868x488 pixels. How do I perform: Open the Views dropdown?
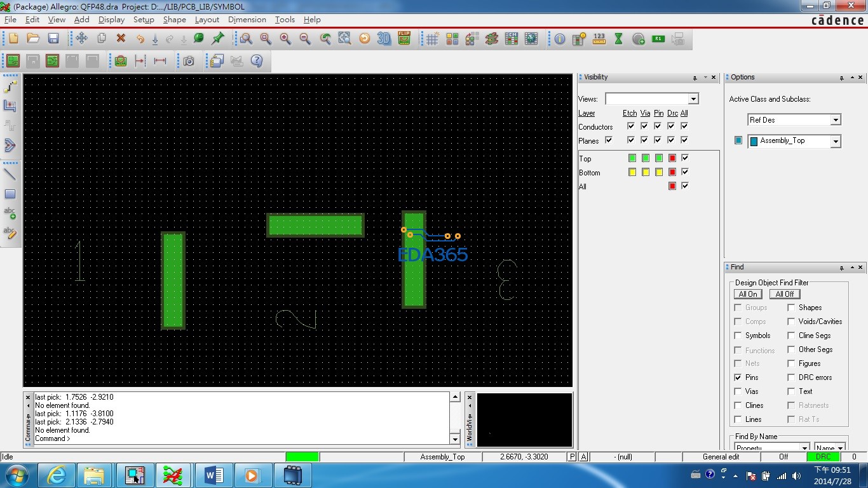(694, 99)
